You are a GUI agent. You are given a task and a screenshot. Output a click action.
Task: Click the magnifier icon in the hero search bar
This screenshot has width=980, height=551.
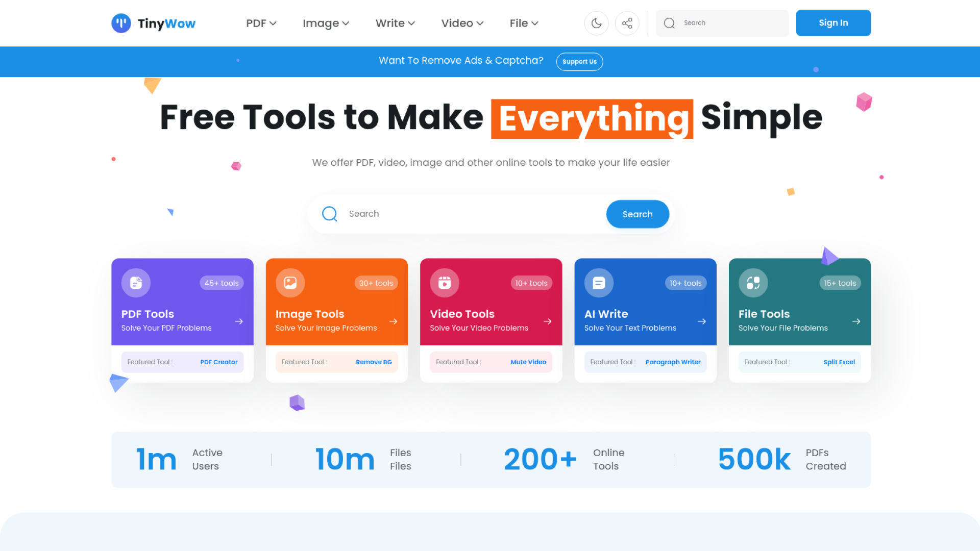coord(330,214)
